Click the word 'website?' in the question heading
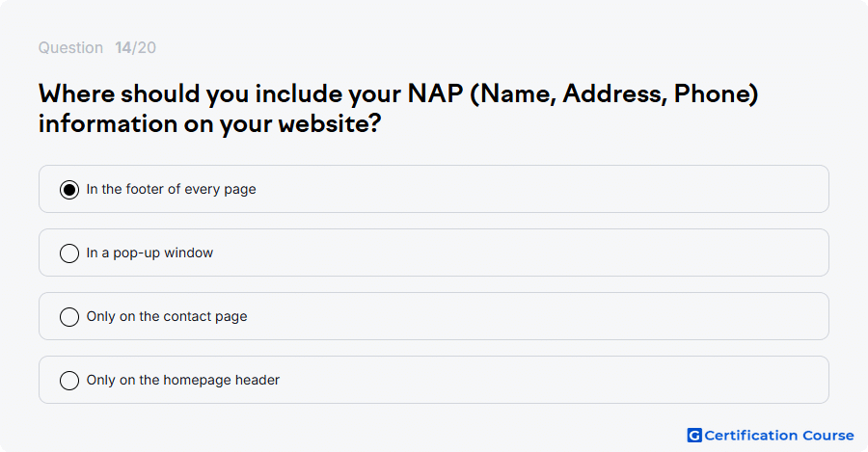Screen dimensions: 868x452 coord(330,123)
